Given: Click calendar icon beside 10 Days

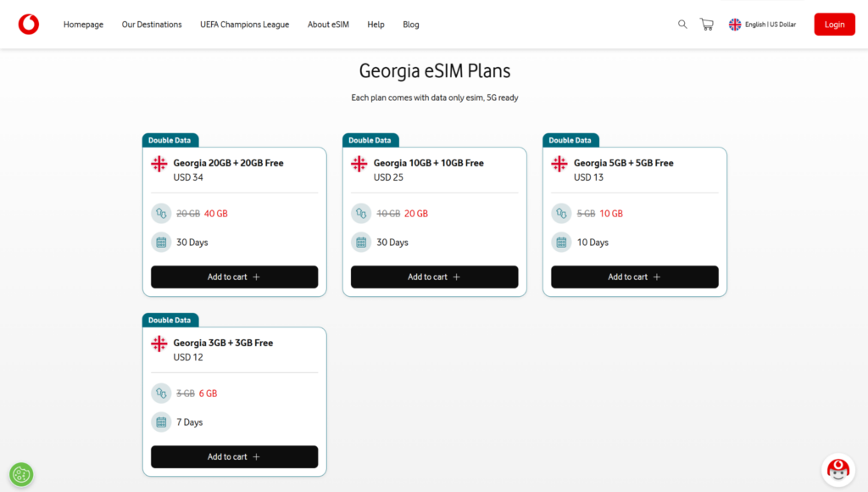Looking at the screenshot, I should (x=561, y=242).
